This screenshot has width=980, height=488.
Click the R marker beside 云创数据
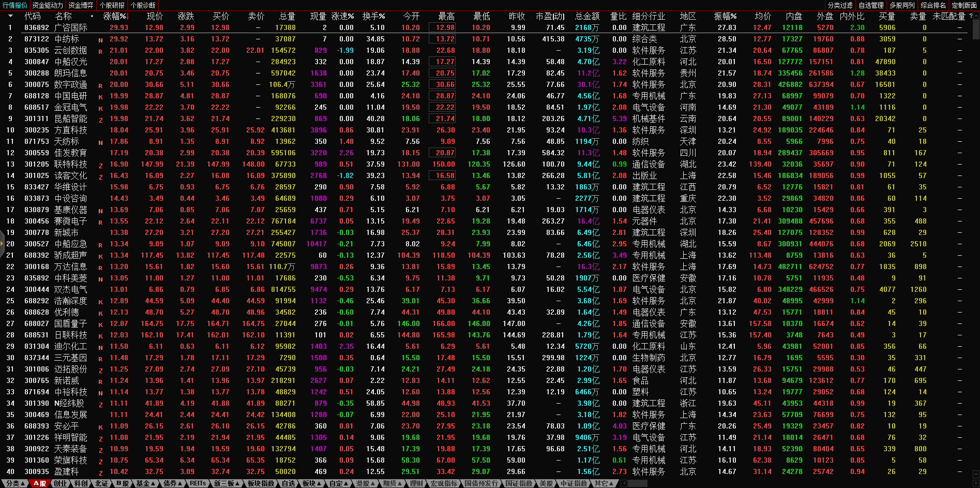[x=100, y=51]
